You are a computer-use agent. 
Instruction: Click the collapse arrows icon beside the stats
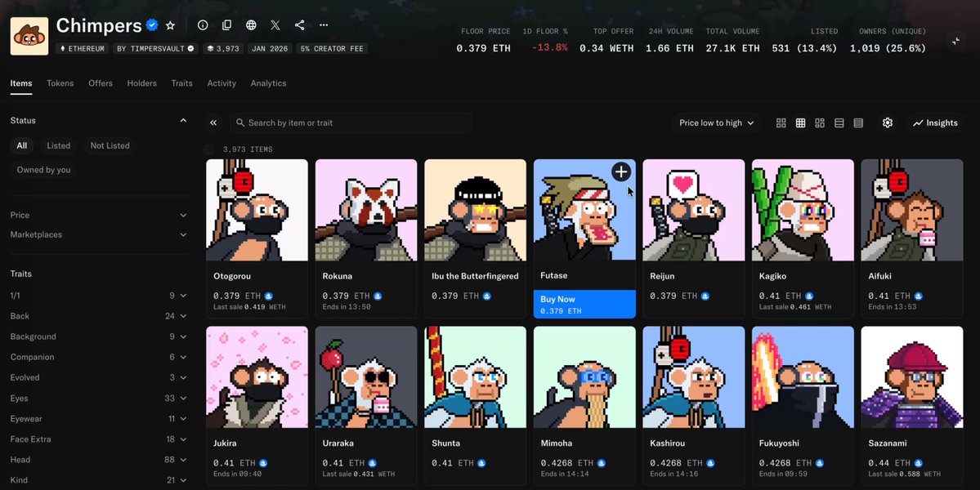pos(955,41)
